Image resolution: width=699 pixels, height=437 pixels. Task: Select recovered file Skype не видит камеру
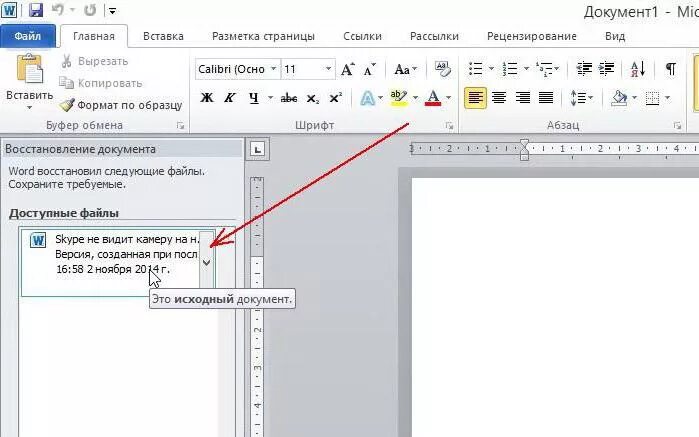(x=118, y=262)
